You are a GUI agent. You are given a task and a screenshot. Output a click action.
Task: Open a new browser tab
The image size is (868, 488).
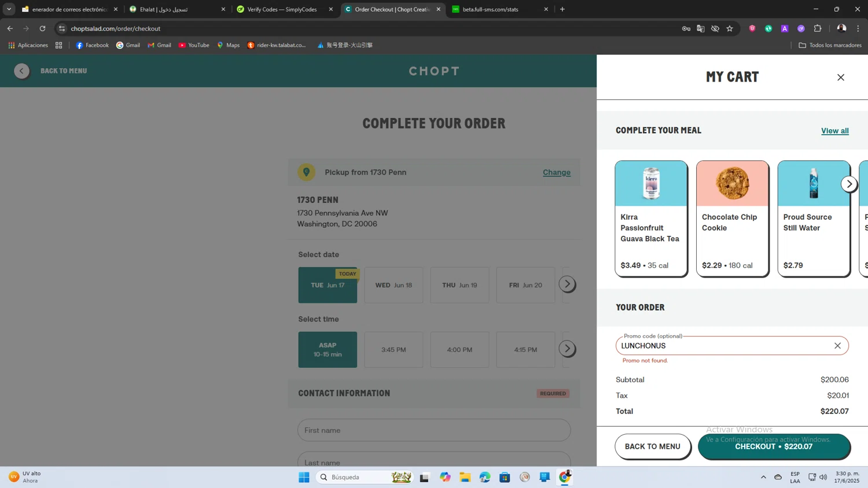[562, 9]
